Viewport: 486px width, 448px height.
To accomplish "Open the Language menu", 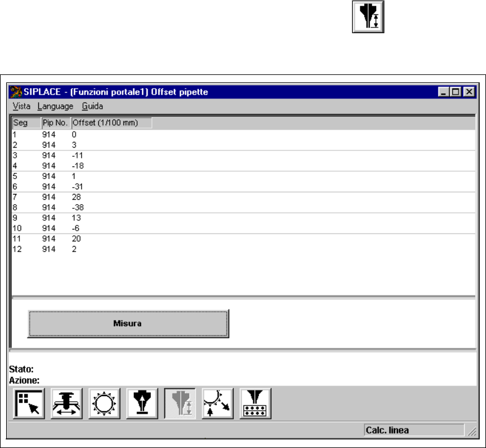I will pyautogui.click(x=55, y=106).
